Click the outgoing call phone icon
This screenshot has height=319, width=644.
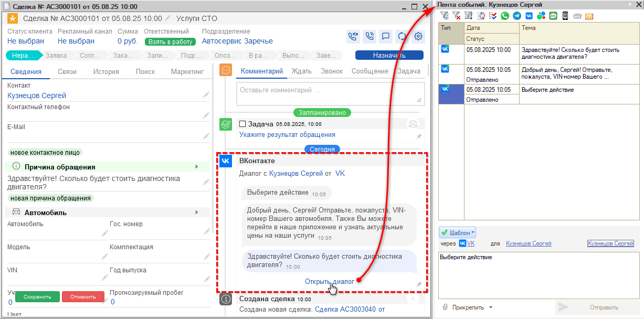[x=369, y=37]
